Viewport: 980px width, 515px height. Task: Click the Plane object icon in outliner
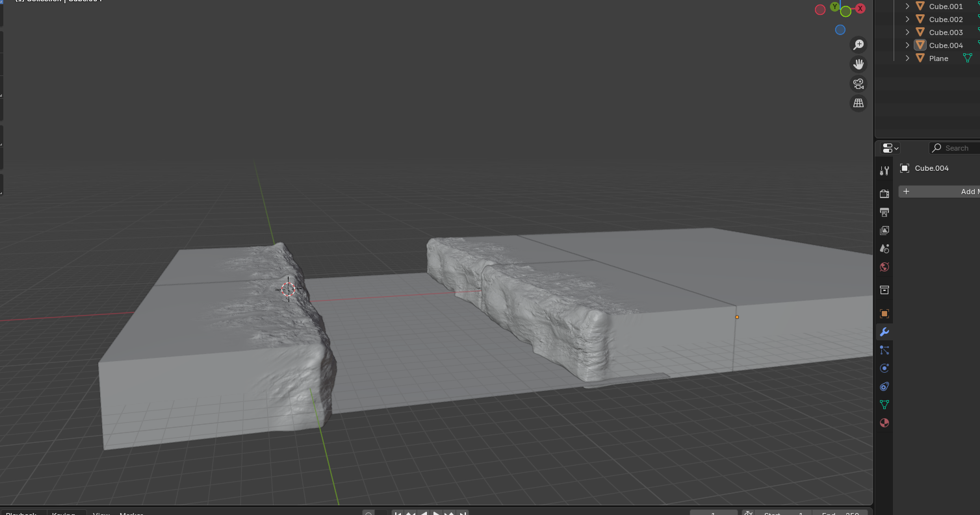point(920,58)
